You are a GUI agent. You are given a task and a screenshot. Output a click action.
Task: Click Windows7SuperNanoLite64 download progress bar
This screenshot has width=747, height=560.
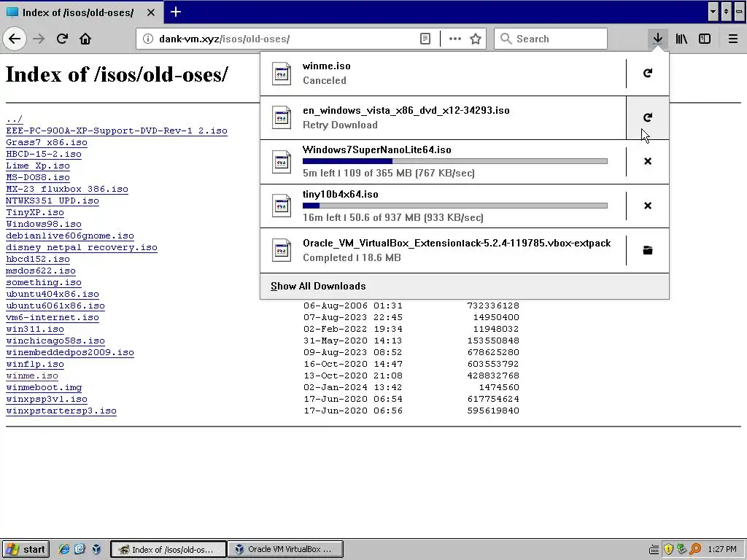[x=455, y=161]
